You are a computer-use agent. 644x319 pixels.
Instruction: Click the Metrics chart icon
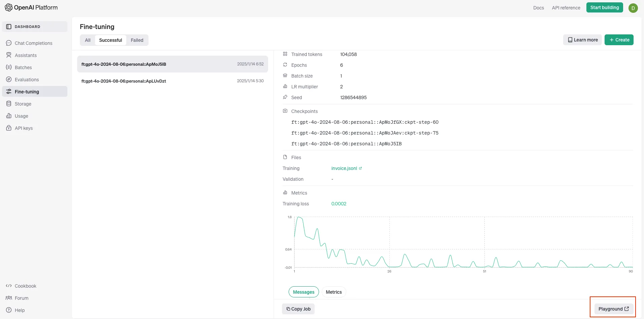pos(285,193)
